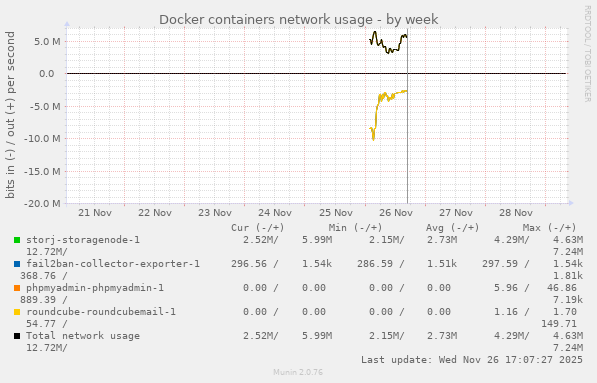Click roundcube average value '1.16 /'
The image size is (597, 383).
512,312
